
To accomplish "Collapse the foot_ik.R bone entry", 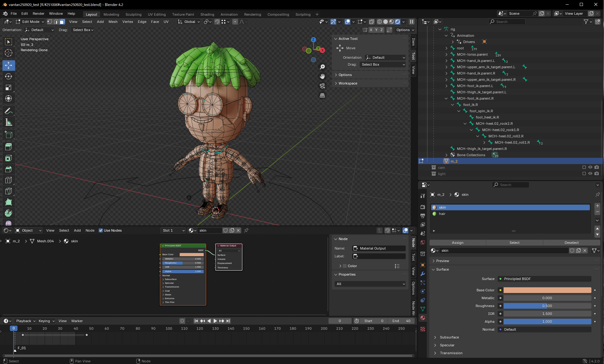I will coord(453,105).
